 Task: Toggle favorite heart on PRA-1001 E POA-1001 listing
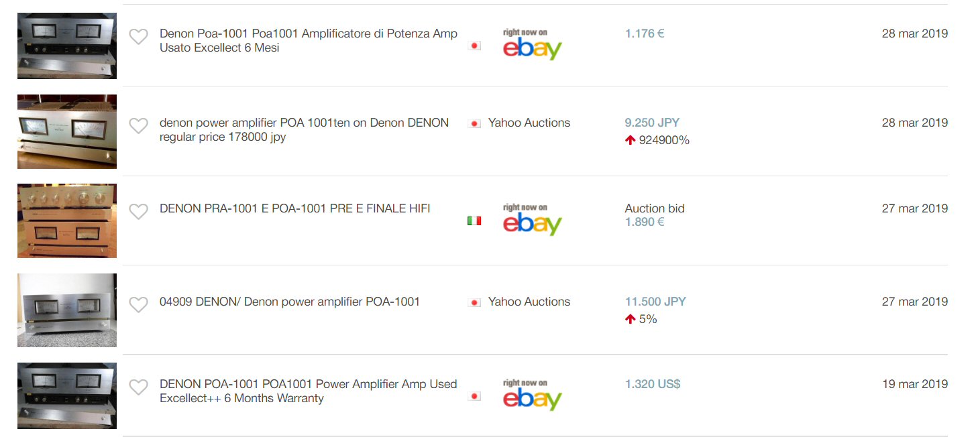point(138,212)
